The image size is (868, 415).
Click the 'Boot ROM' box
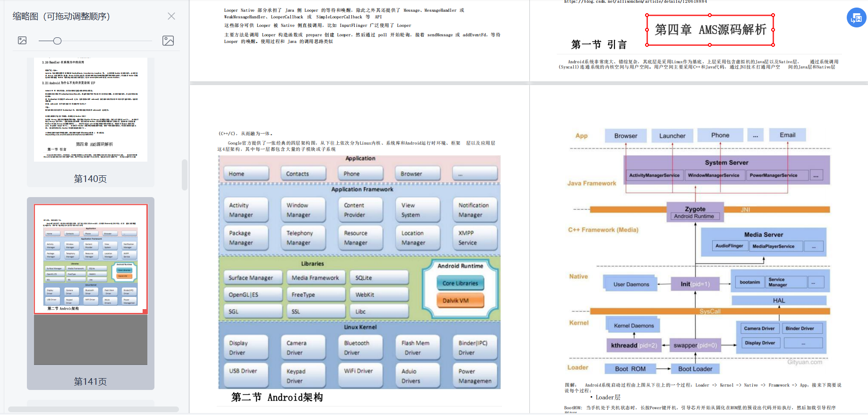pyautogui.click(x=630, y=369)
